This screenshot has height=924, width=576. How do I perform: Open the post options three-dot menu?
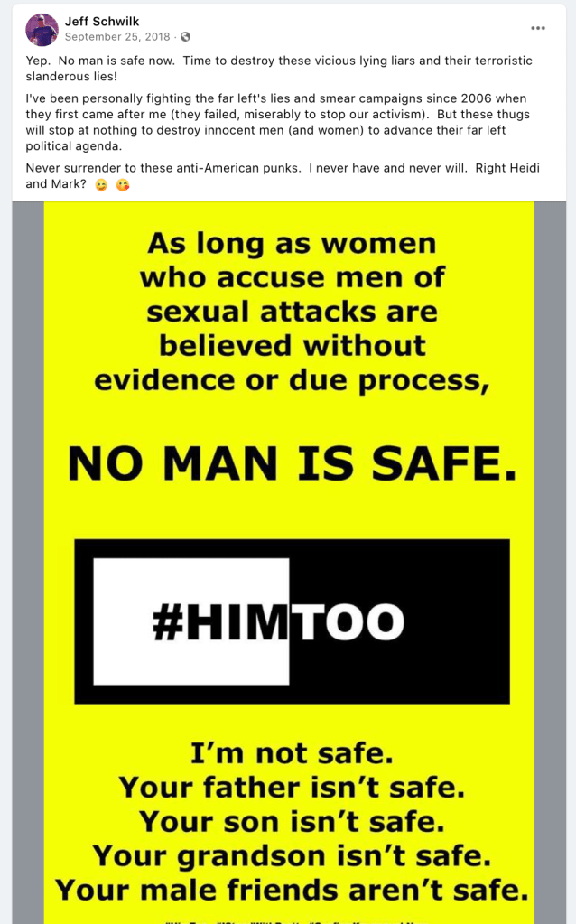pos(538,28)
